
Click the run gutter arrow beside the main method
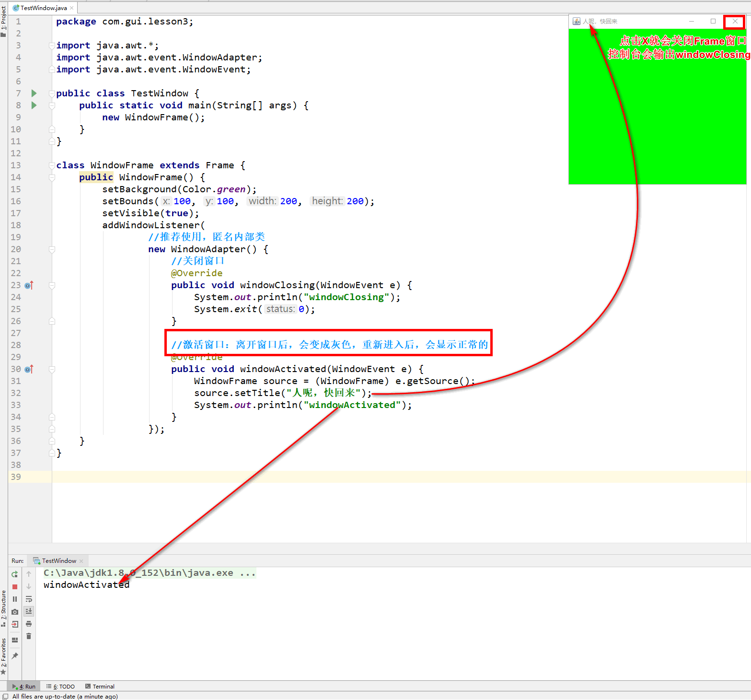pos(34,105)
